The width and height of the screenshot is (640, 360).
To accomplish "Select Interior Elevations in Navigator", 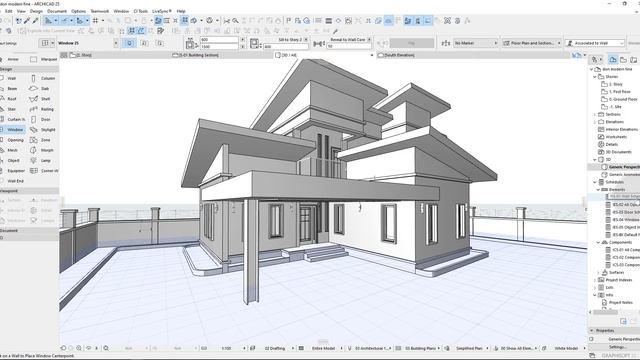I will (622, 129).
